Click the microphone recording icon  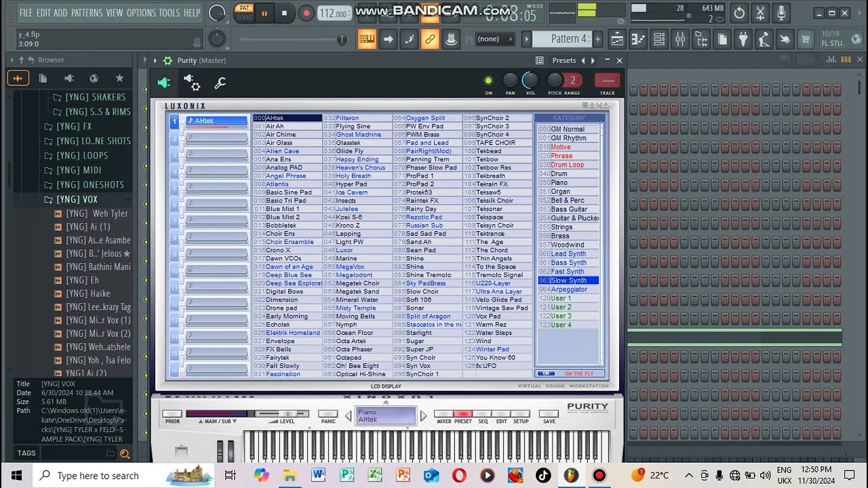781,13
